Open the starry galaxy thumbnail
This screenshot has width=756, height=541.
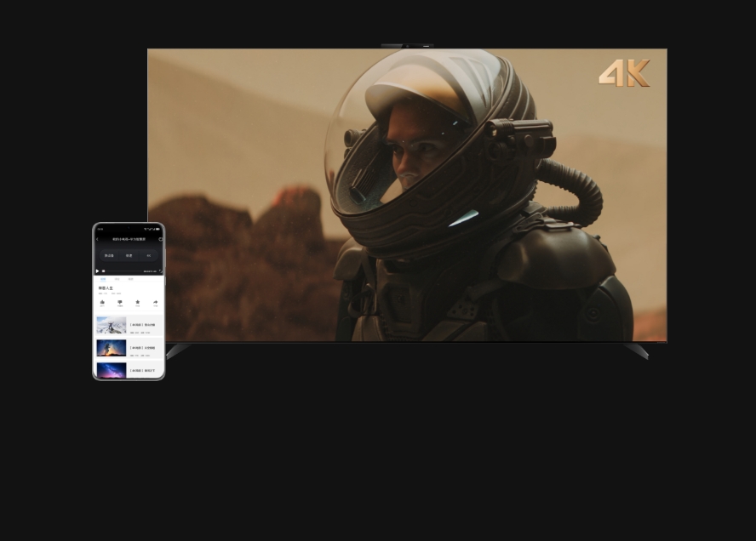[112, 370]
